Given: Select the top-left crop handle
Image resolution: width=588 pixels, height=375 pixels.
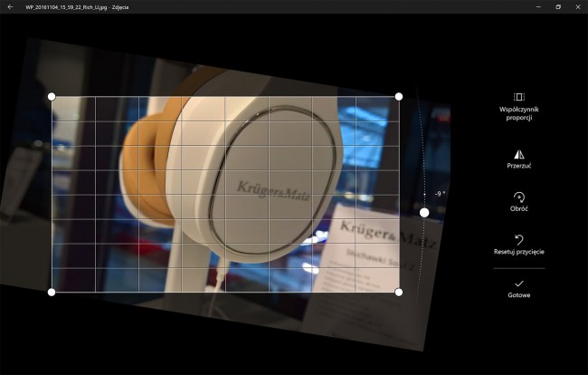Looking at the screenshot, I should [52, 97].
